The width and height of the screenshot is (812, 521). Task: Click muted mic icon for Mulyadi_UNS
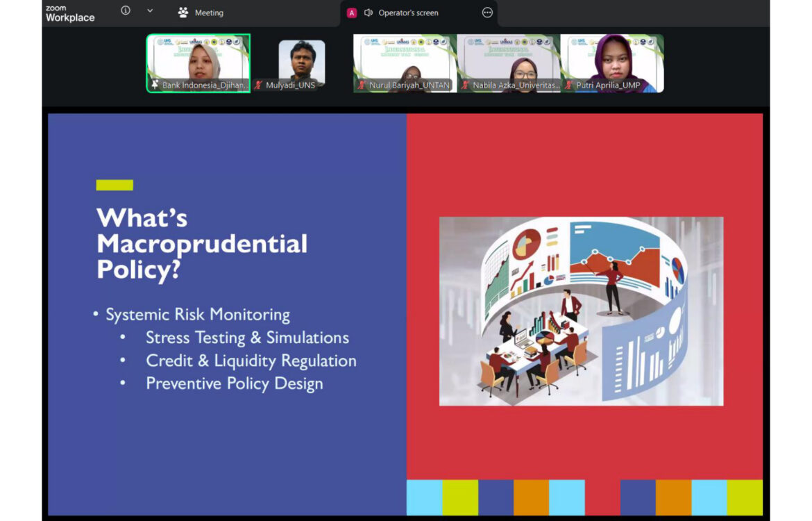tap(258, 85)
